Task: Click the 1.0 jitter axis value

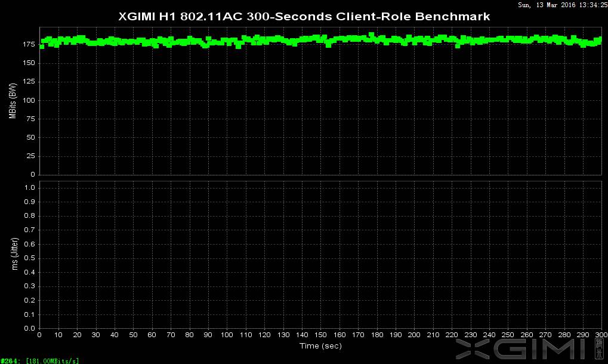Action: (29, 187)
